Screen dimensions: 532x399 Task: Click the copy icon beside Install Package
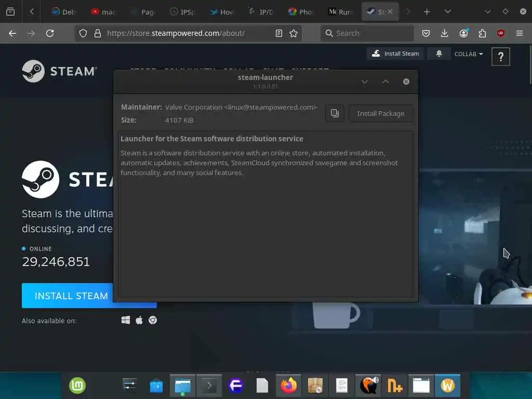tap(335, 113)
